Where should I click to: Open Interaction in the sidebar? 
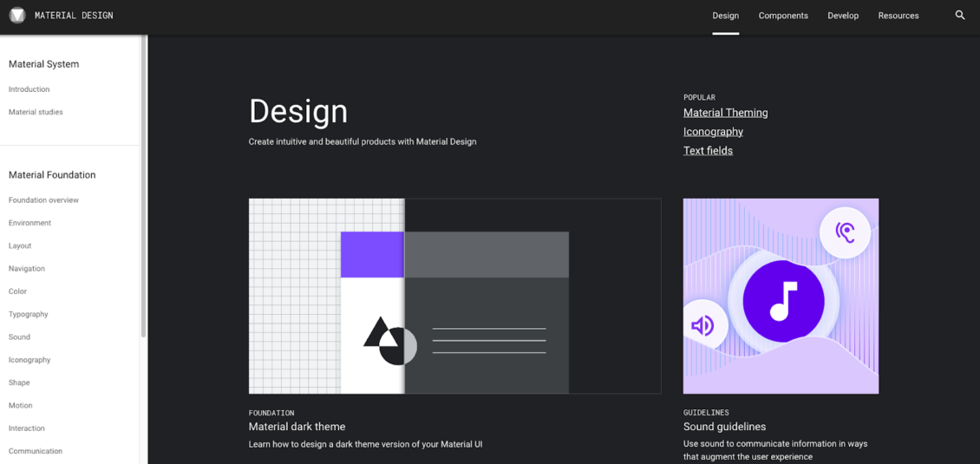[27, 428]
